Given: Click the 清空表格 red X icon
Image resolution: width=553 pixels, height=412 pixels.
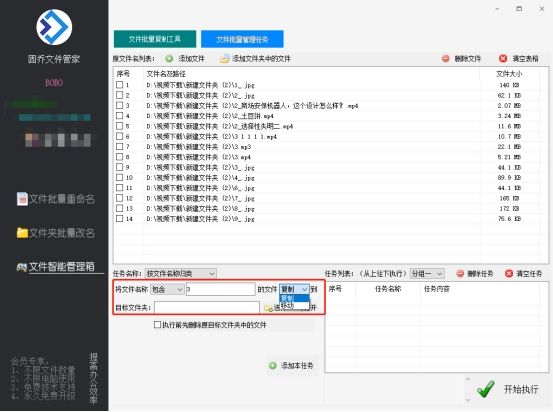Looking at the screenshot, I should coord(503,59).
